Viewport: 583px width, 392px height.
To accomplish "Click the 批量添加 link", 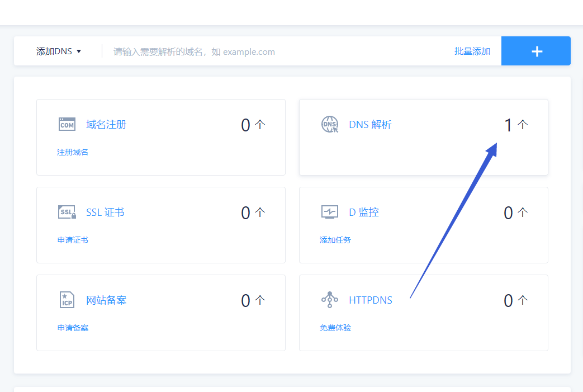I will [472, 51].
